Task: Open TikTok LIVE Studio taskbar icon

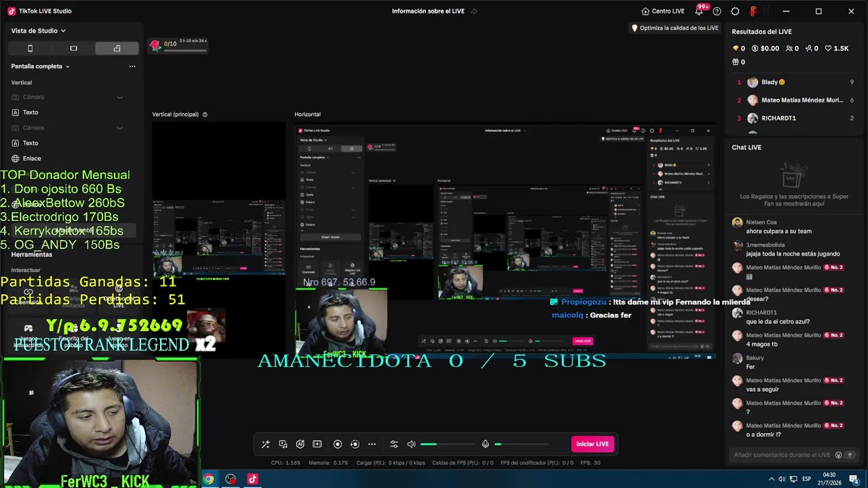Action: (x=252, y=479)
